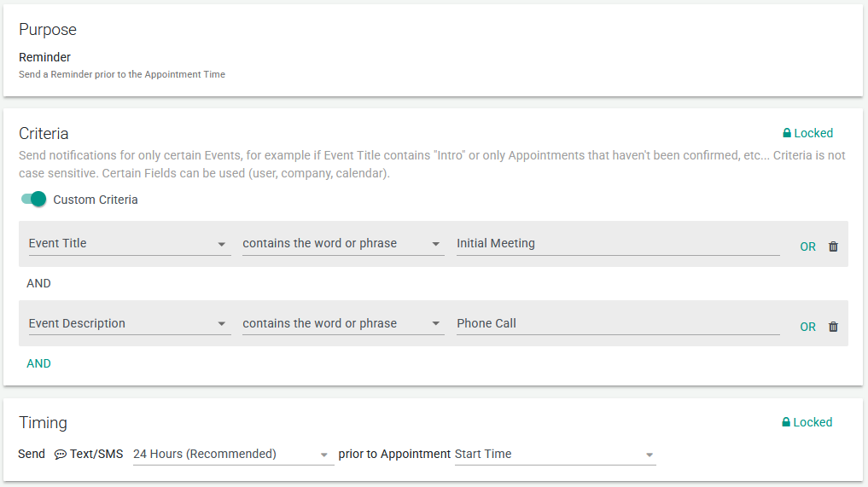Delete the Event Title criteria row

click(833, 246)
